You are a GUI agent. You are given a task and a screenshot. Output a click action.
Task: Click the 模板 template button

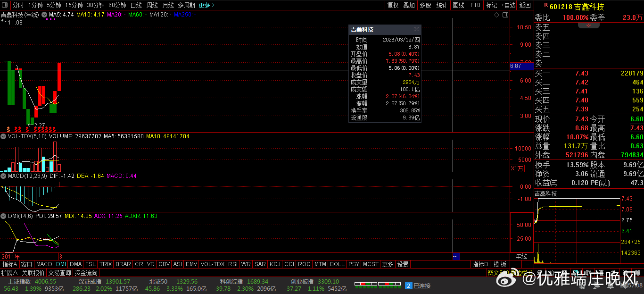(500, 264)
